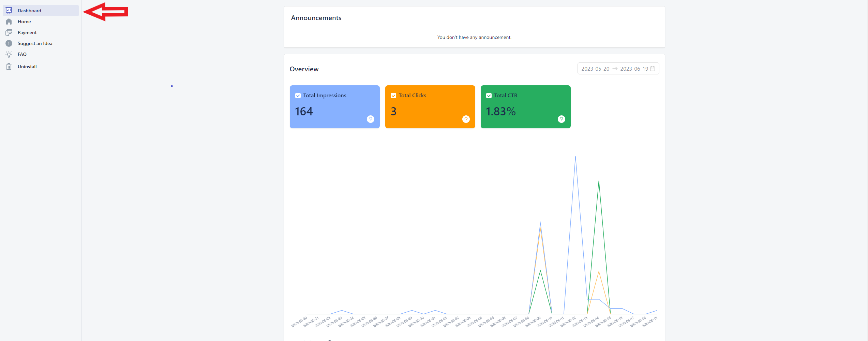Screen dimensions: 868x341
Task: Click the Payment card icon
Action: [x=9, y=32]
